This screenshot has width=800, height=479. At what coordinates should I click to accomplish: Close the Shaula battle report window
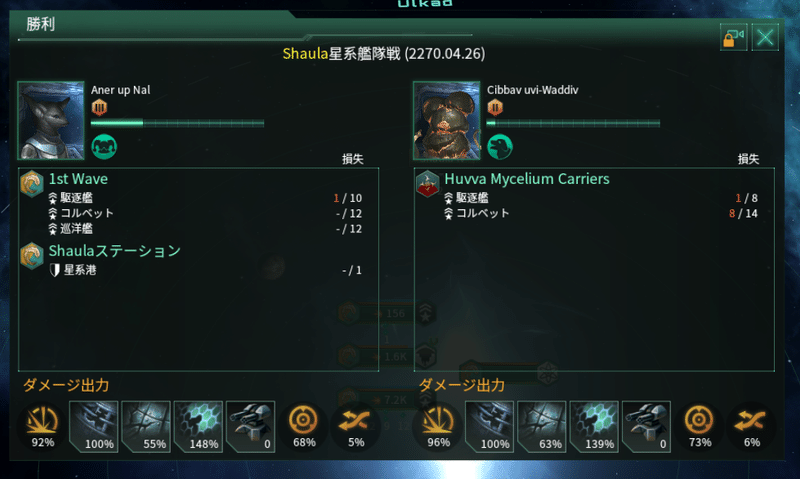[x=765, y=37]
